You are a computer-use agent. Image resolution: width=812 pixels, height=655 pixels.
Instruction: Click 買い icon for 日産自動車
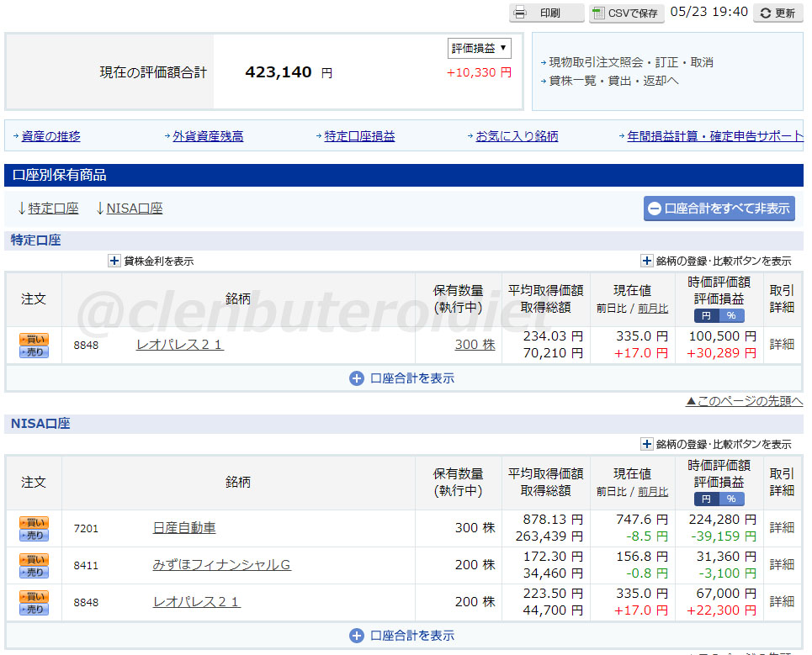34,522
